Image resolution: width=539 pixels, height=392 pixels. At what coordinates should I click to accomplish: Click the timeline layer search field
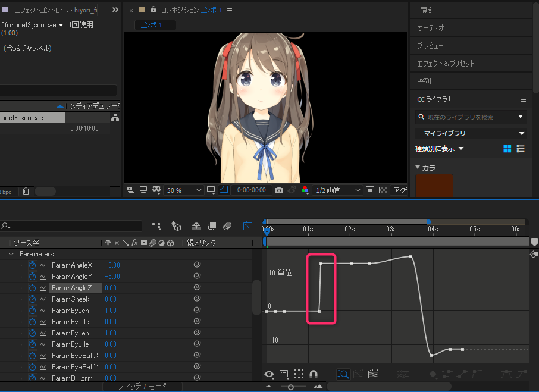tap(71, 225)
